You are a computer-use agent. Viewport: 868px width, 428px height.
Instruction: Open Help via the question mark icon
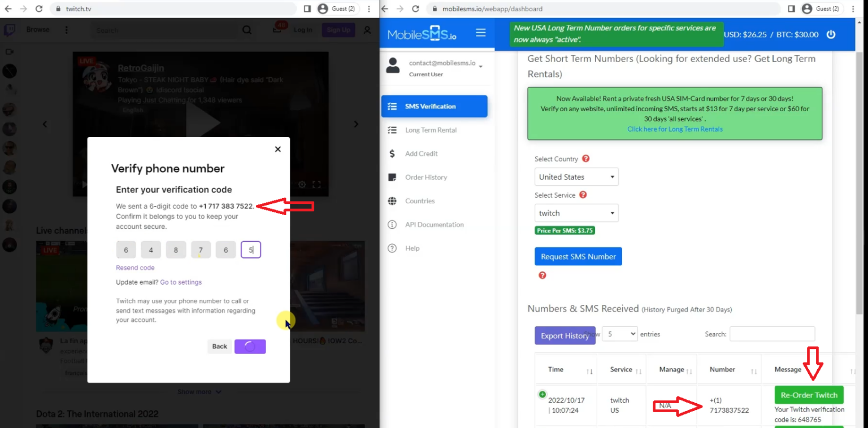[392, 248]
